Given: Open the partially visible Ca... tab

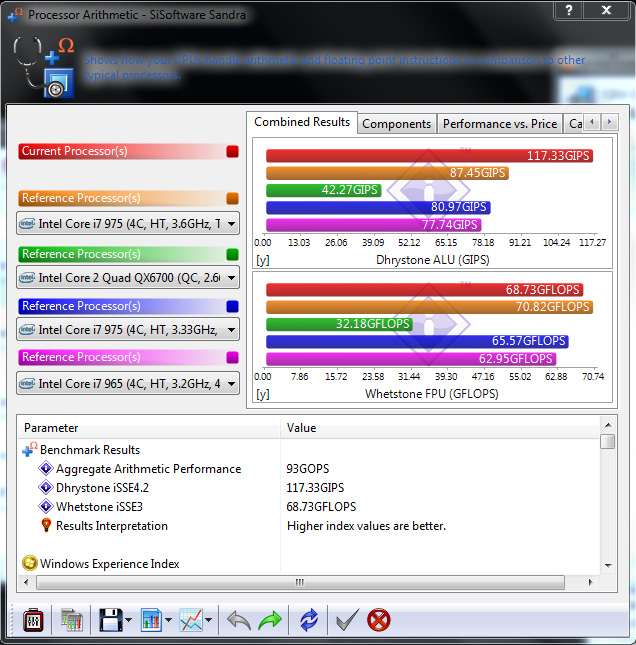Looking at the screenshot, I should pyautogui.click(x=575, y=124).
